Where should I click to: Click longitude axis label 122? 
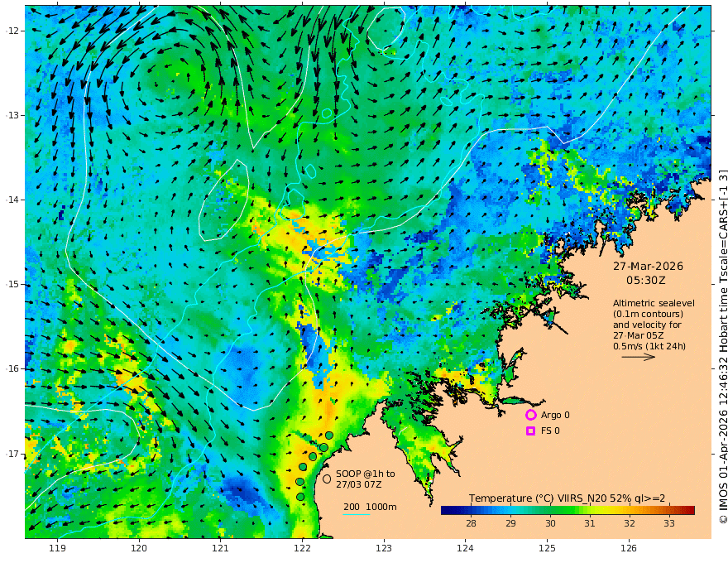point(302,548)
